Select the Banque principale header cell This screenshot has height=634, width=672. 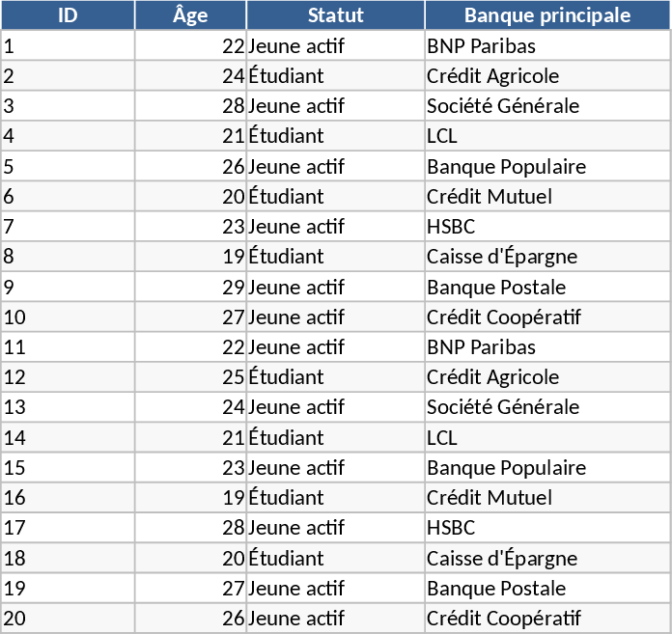[546, 15]
